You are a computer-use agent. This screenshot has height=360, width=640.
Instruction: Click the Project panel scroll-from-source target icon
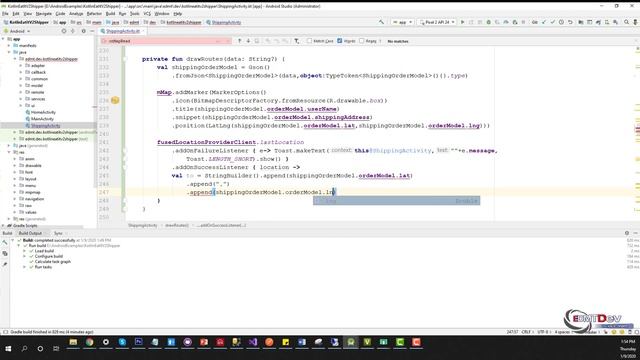[64, 31]
